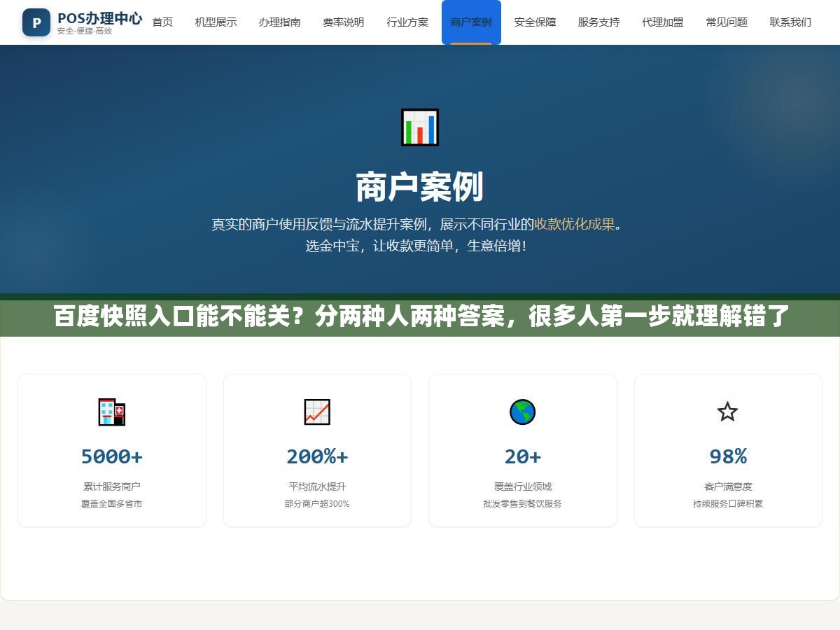Click the POS办理中心 site title
This screenshot has height=630, width=840.
[99, 18]
